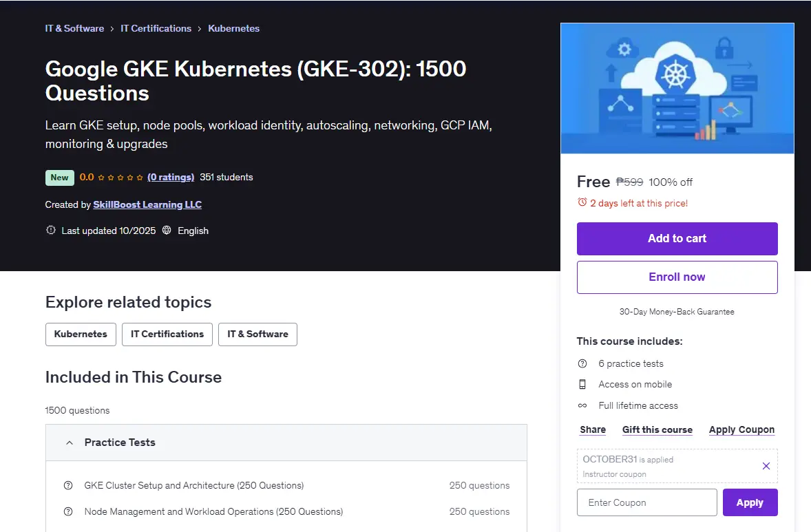The image size is (811, 532).
Task: Click Add to cart button
Action: 677,238
